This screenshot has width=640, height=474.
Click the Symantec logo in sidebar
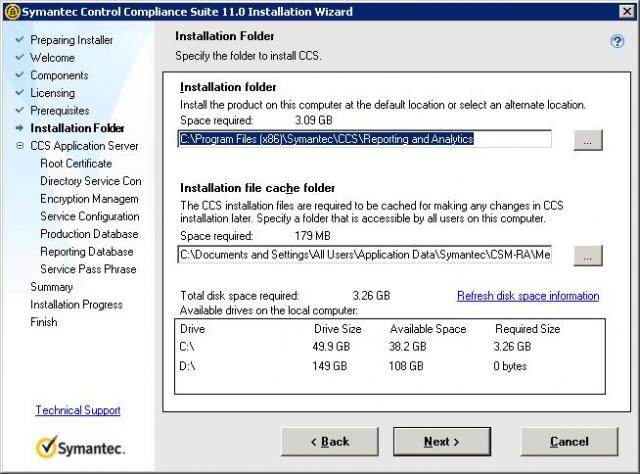pos(80,447)
